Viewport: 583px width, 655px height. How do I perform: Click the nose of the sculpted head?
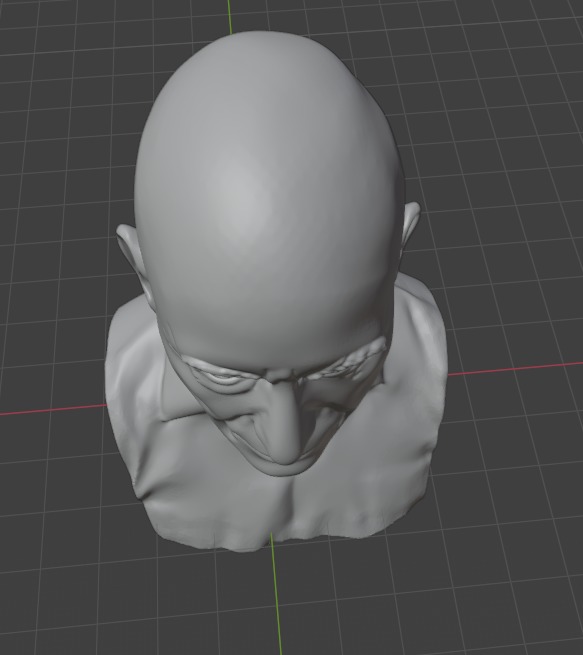[x=284, y=422]
